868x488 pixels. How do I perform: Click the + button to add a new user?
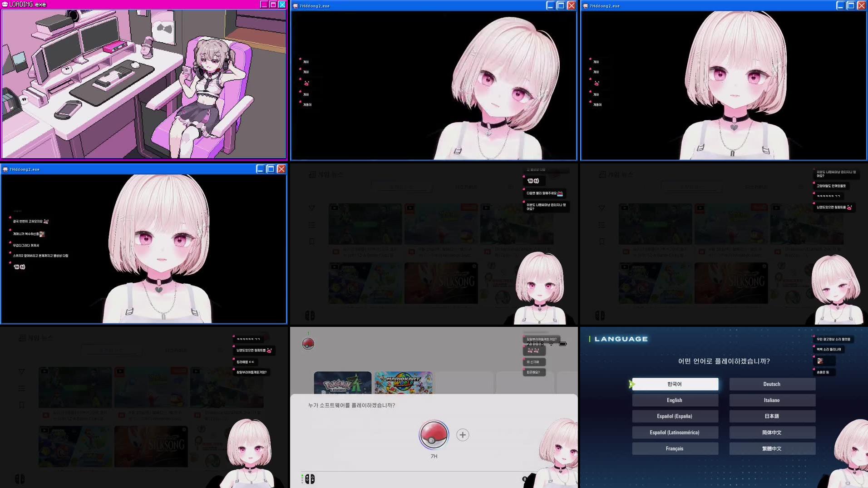click(x=463, y=434)
